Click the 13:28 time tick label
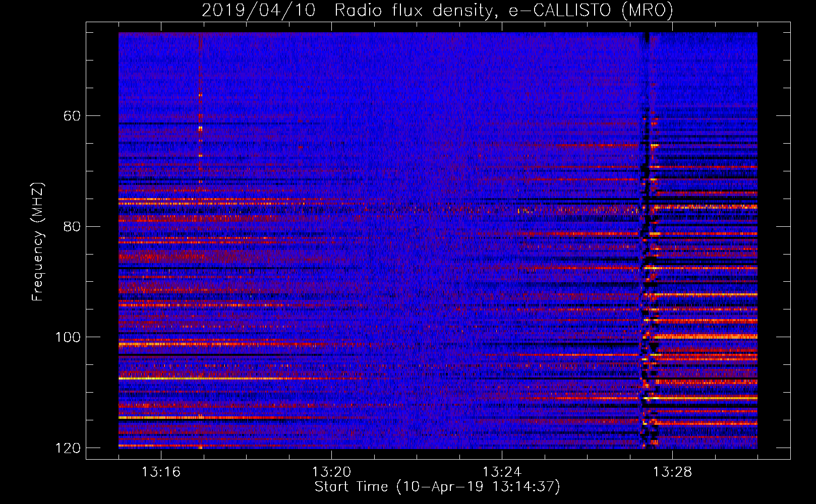The width and height of the screenshot is (816, 504). pyautogui.click(x=672, y=472)
